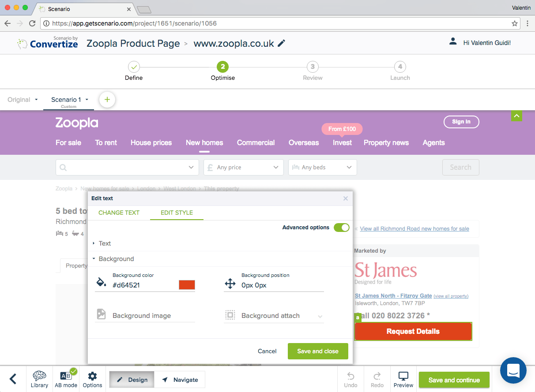Open the House prices menu item

[151, 142]
